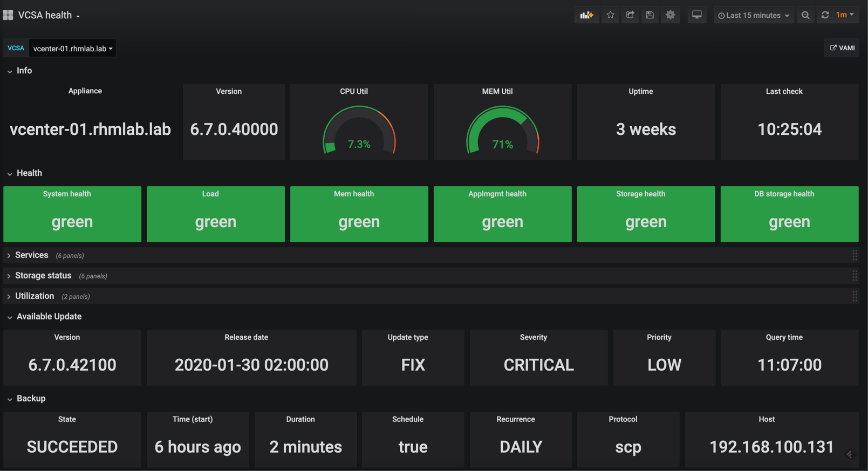Click the Services row drag handle

point(855,255)
